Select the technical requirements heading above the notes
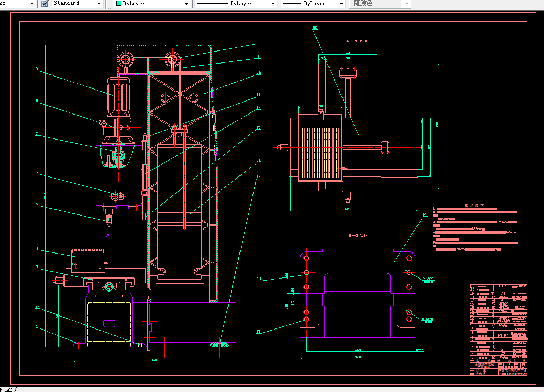This screenshot has height=392, width=544. (474, 205)
